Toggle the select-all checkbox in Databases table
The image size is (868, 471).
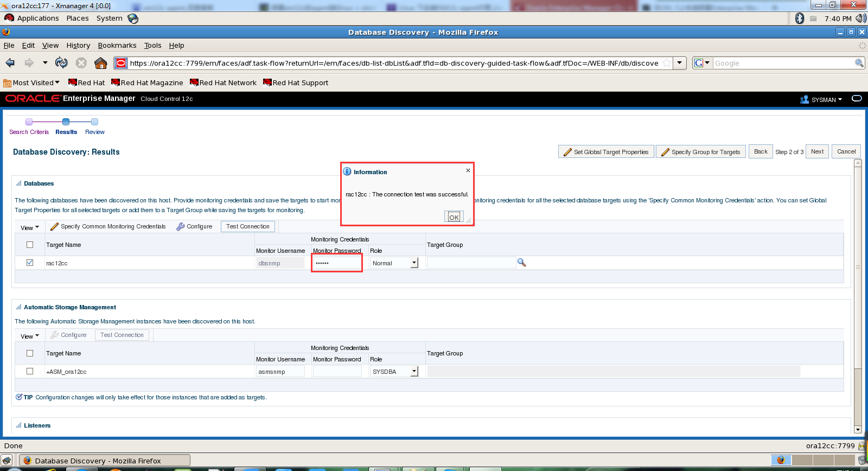[x=30, y=245]
